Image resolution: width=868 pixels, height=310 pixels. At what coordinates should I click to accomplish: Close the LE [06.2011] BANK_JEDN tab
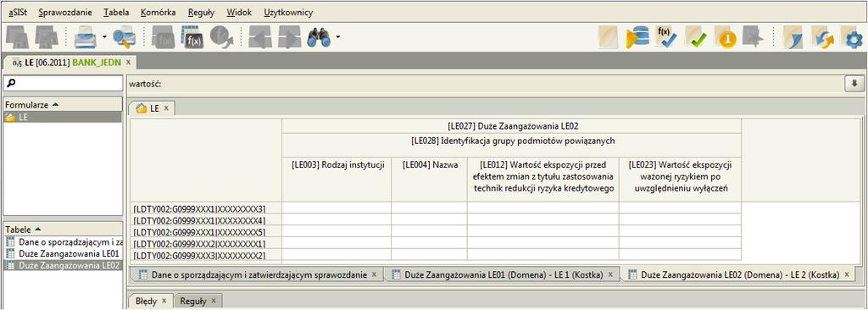pos(129,62)
